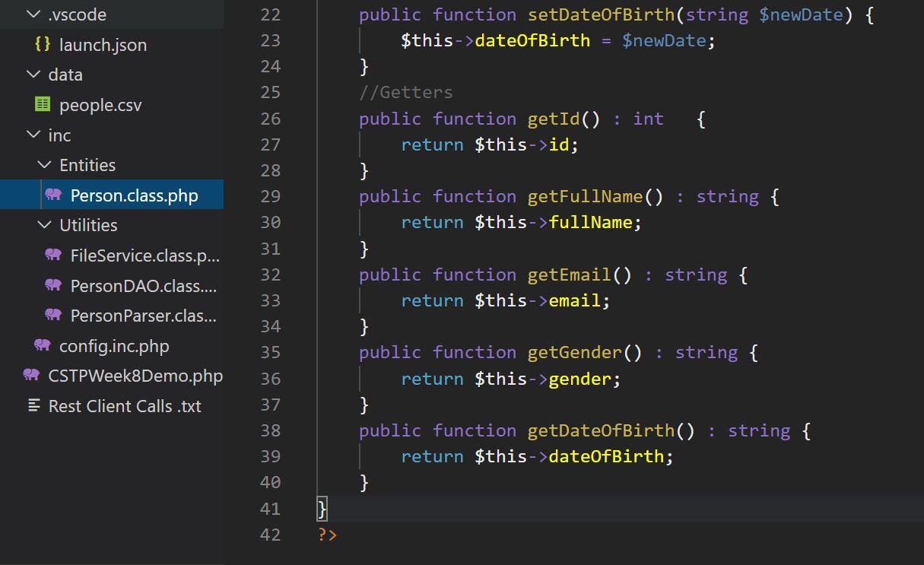The height and width of the screenshot is (565, 924).
Task: Click the email property on line 33
Action: coord(575,300)
